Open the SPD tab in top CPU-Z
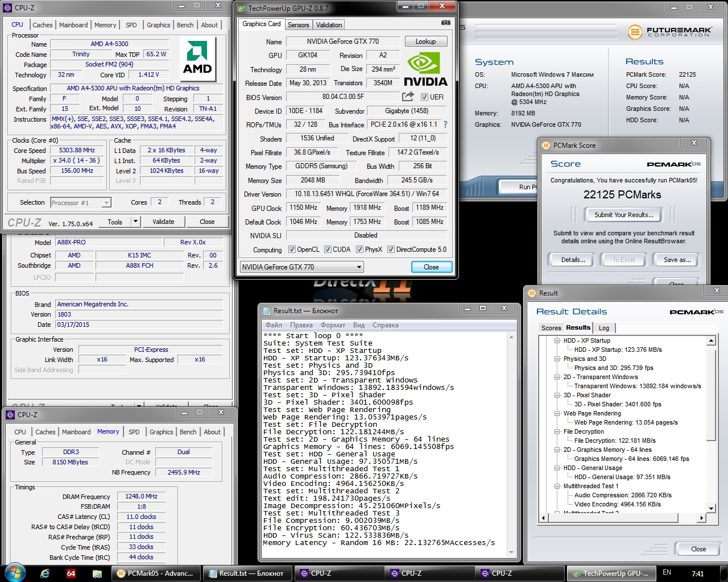 131,25
